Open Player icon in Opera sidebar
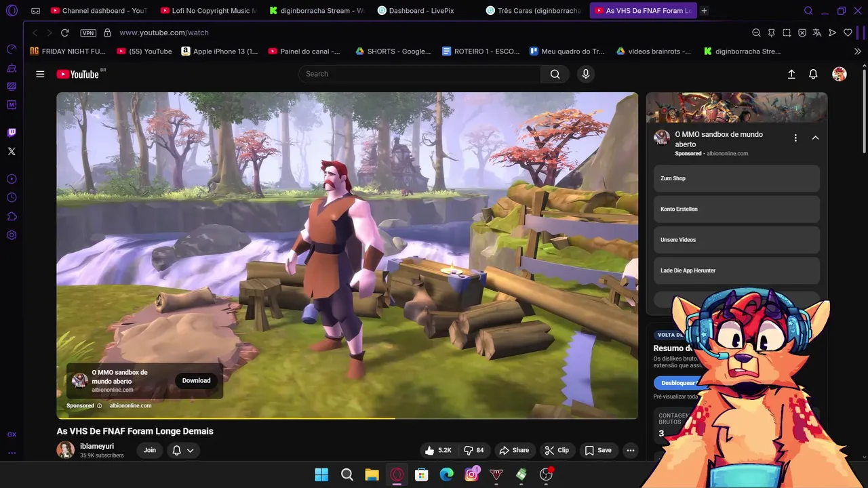Image resolution: width=868 pixels, height=488 pixels. click(12, 179)
